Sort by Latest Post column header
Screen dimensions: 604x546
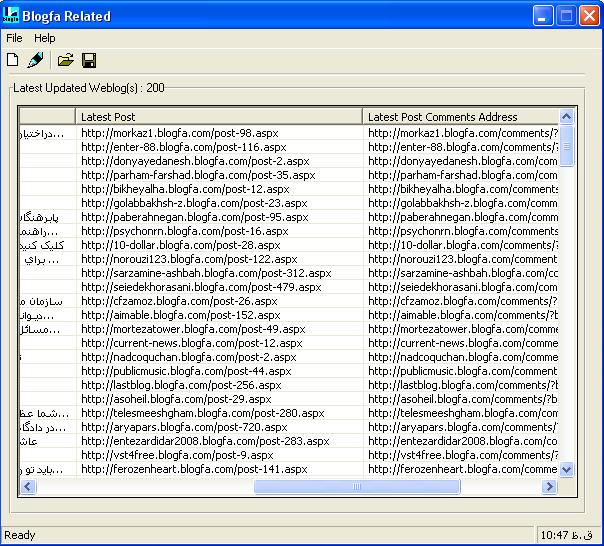[x=219, y=117]
